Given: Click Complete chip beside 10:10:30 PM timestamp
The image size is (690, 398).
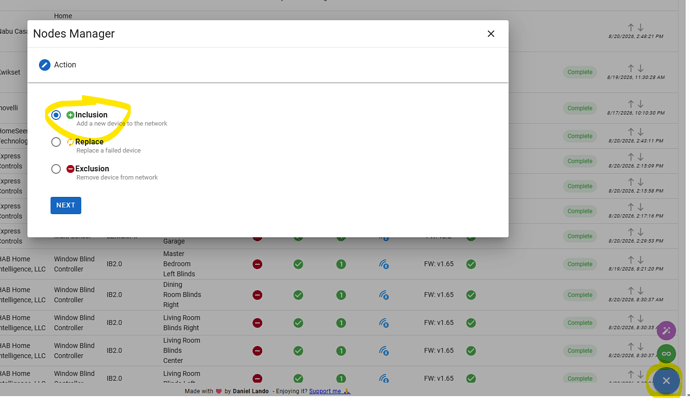Looking at the screenshot, I should [580, 108].
